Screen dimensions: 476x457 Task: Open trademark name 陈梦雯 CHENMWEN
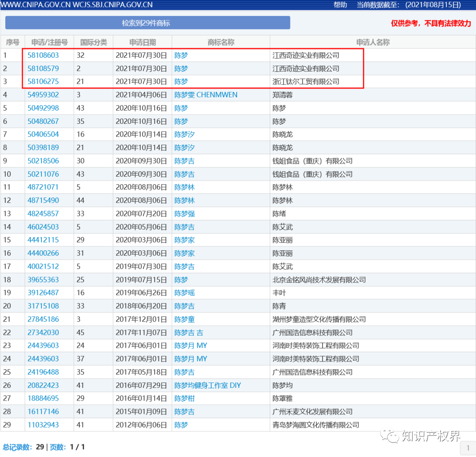(206, 95)
